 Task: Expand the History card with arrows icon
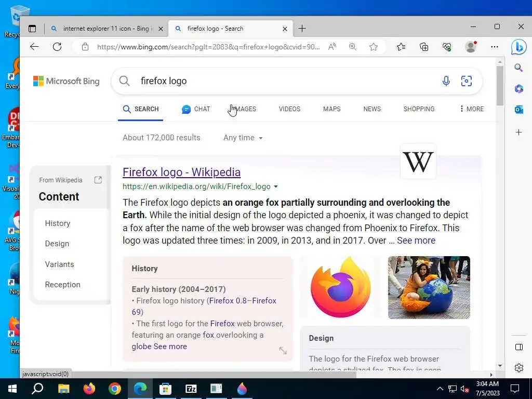283,351
